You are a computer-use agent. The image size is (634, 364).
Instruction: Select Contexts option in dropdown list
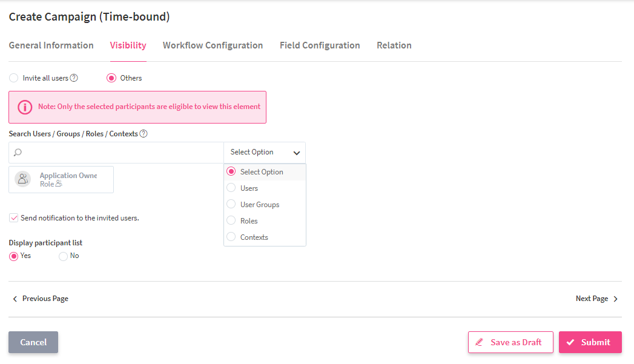254,237
